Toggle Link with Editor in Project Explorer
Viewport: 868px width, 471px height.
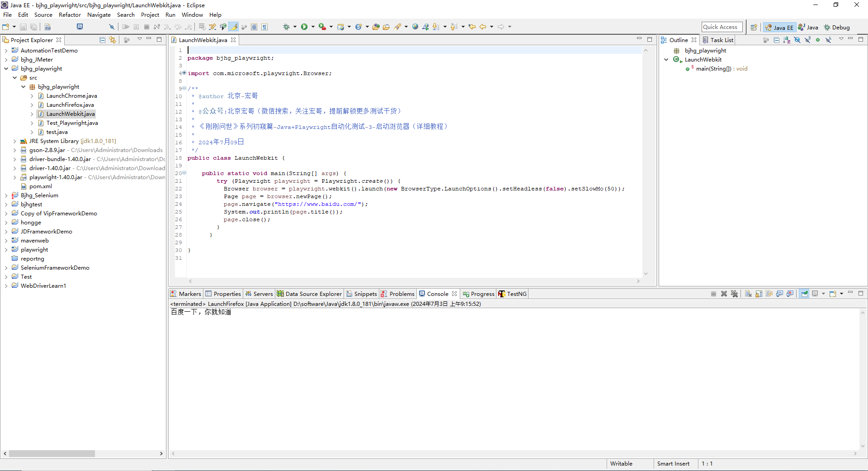[x=113, y=40]
